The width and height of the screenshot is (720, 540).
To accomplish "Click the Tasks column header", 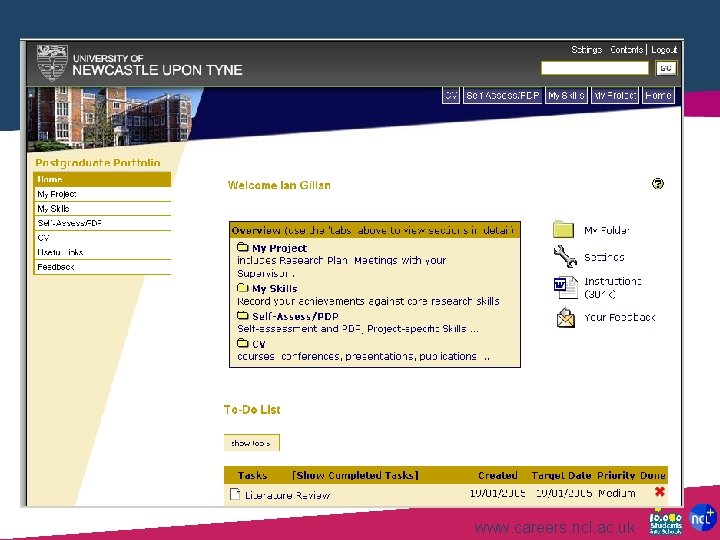I will (x=252, y=475).
